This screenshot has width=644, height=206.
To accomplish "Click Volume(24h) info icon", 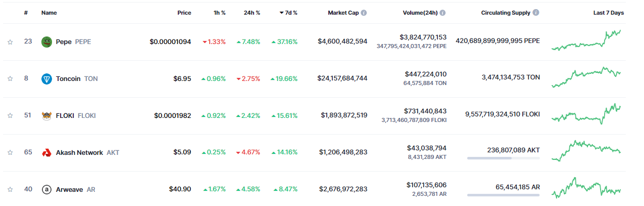I will click(442, 13).
